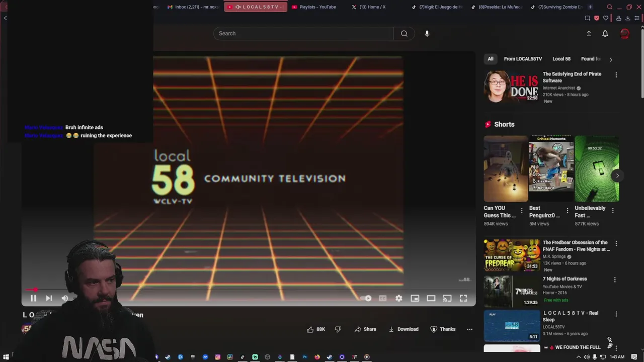
Task: Open options for Pirate Software video
Action: tap(616, 75)
